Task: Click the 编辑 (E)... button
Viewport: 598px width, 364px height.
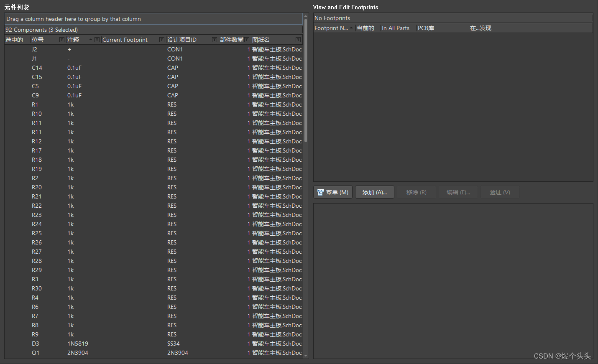Action: coord(458,192)
